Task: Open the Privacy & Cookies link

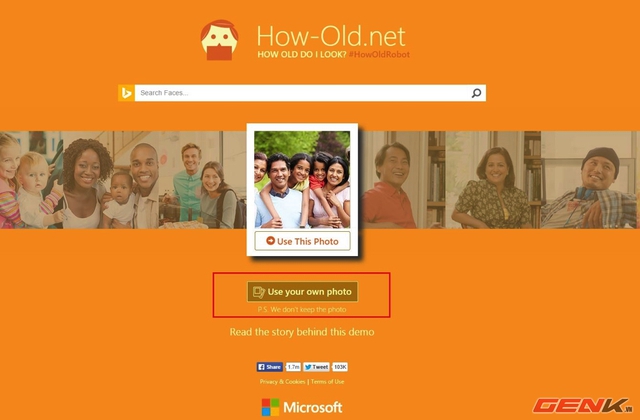Action: tap(282, 382)
